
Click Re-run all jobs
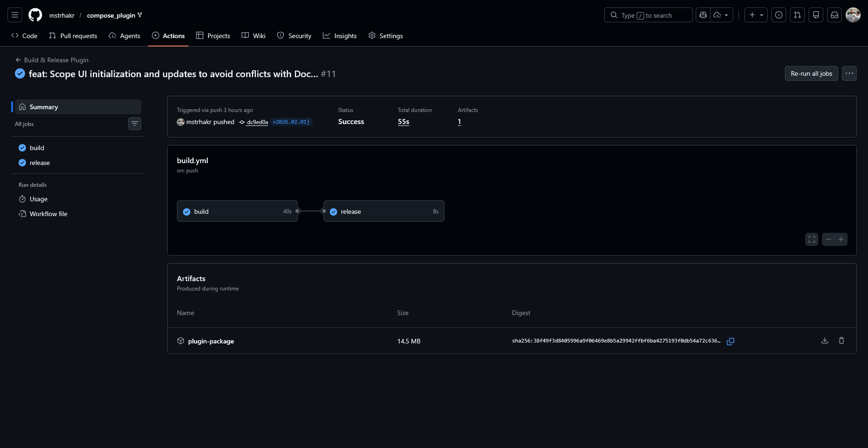(811, 73)
